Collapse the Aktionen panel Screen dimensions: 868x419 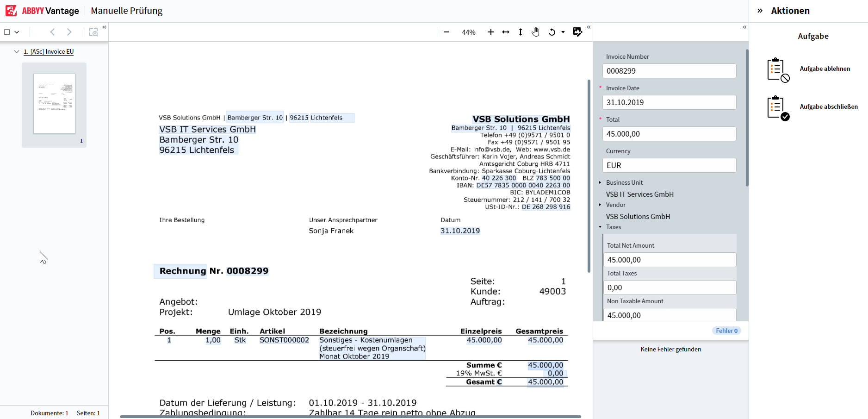pyautogui.click(x=760, y=11)
